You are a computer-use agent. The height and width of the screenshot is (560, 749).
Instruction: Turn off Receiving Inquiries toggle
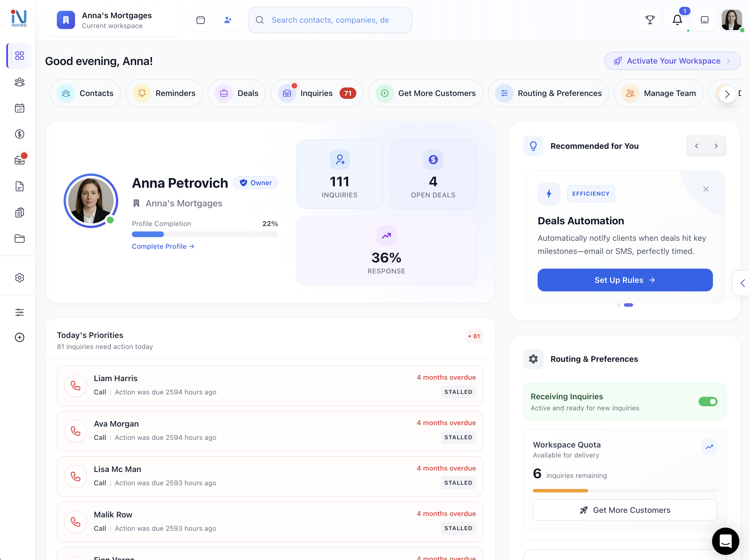708,401
